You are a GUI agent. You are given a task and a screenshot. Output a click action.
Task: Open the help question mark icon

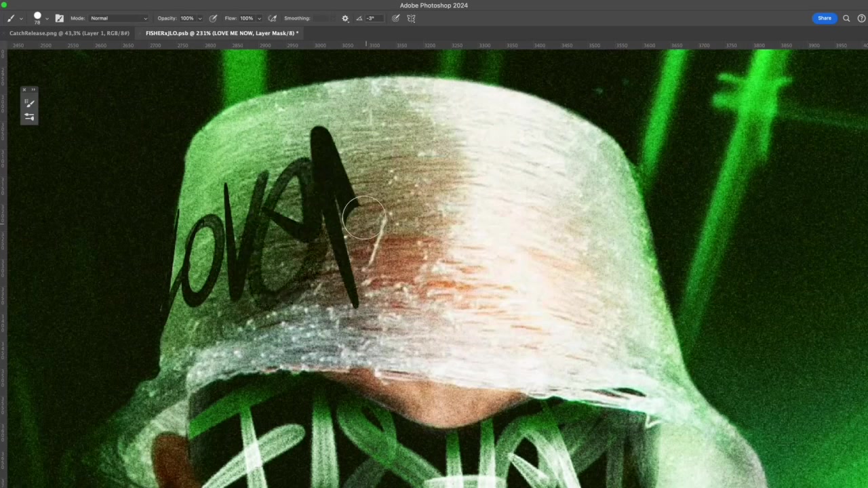861,18
